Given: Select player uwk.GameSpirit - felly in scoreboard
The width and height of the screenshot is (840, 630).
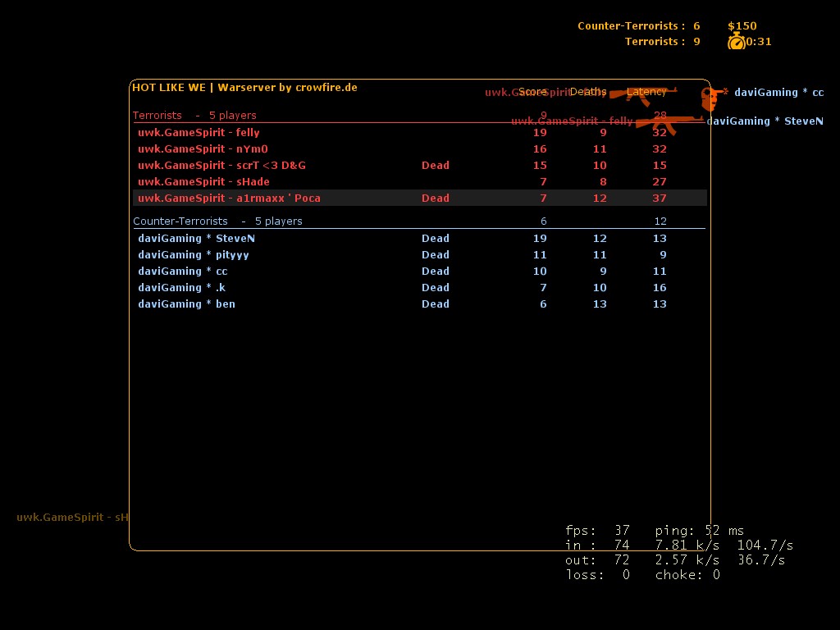Looking at the screenshot, I should coord(199,132).
